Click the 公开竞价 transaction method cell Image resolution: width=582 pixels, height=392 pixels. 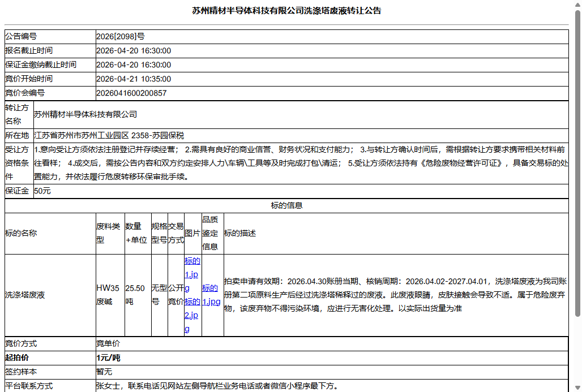pyautogui.click(x=176, y=295)
